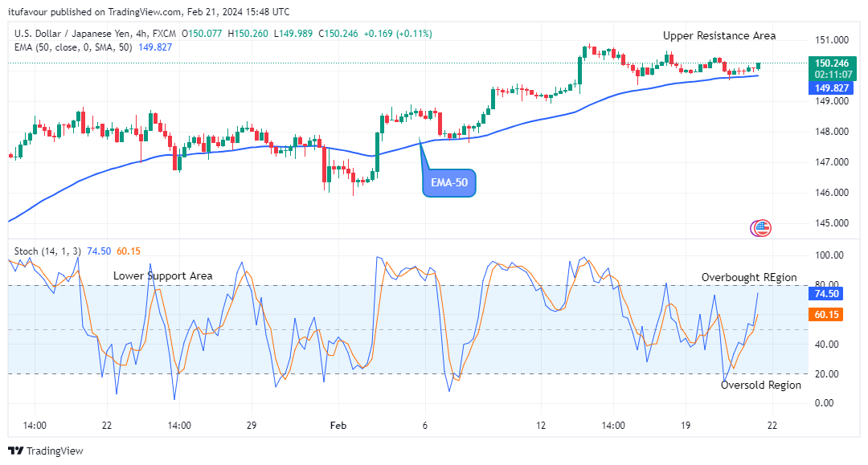Click the US flag event marker icon
The image size is (868, 465).
click(x=763, y=228)
